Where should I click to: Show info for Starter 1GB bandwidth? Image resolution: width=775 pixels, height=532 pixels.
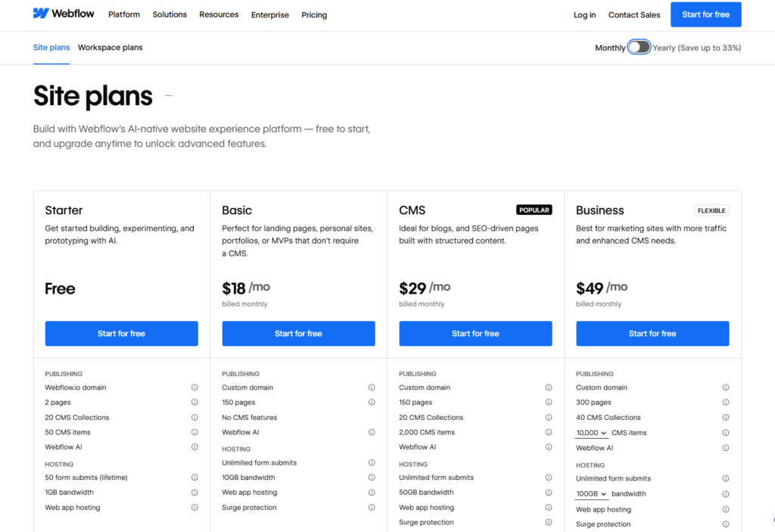click(195, 493)
